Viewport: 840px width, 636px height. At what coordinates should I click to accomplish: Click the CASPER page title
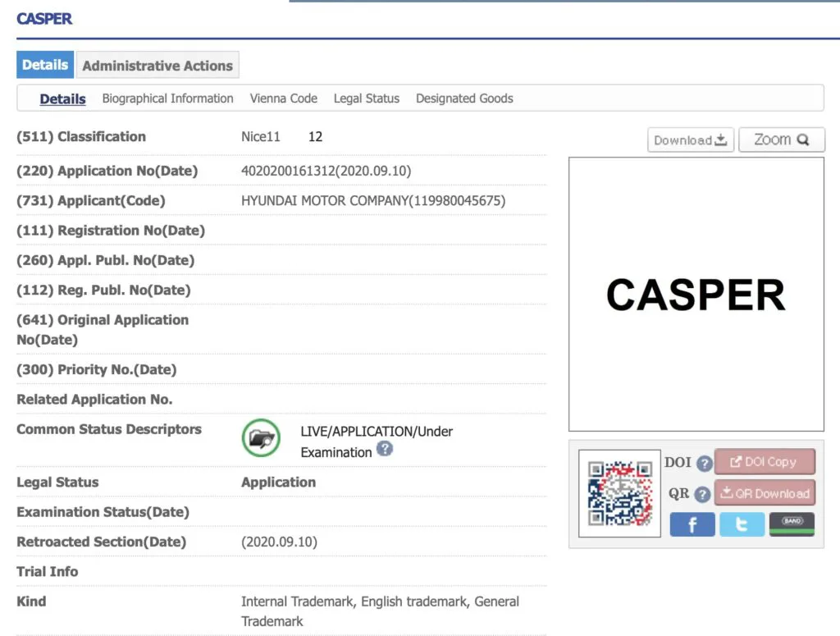point(44,19)
